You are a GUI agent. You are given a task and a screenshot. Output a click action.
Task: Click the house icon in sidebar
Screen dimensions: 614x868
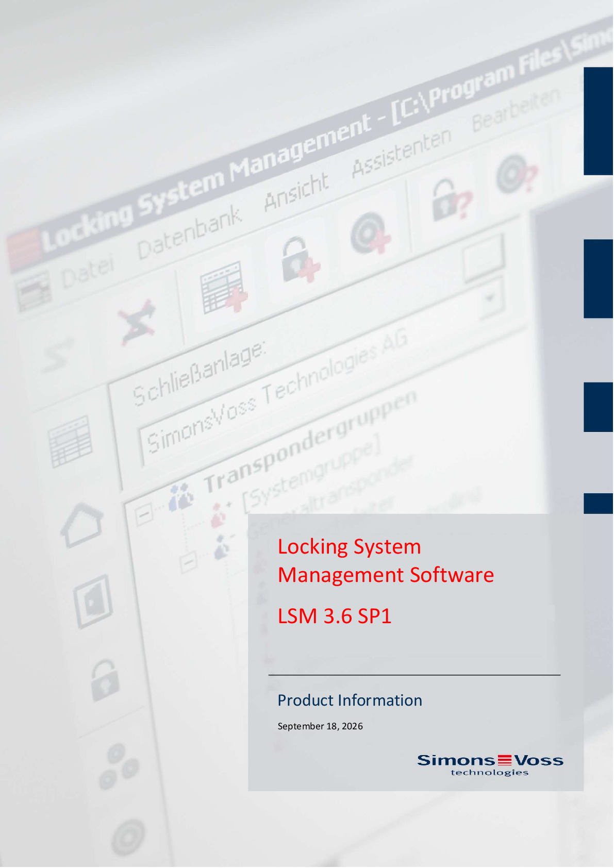[82, 524]
